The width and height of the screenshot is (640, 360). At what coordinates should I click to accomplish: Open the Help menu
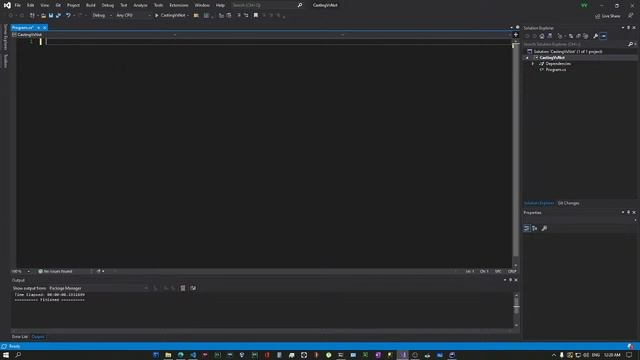pos(220,5)
